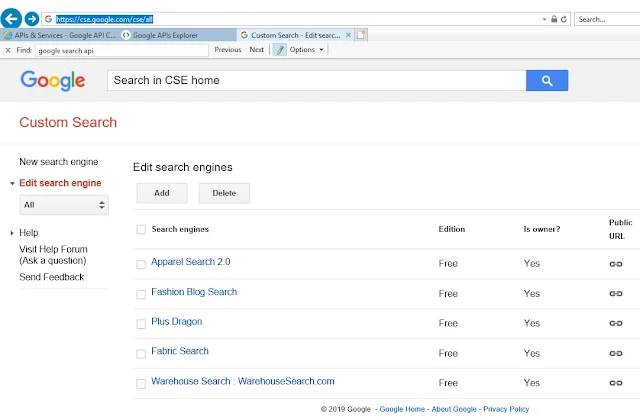640x420 pixels.
Task: Close the Custom Search tab
Action: click(348, 35)
